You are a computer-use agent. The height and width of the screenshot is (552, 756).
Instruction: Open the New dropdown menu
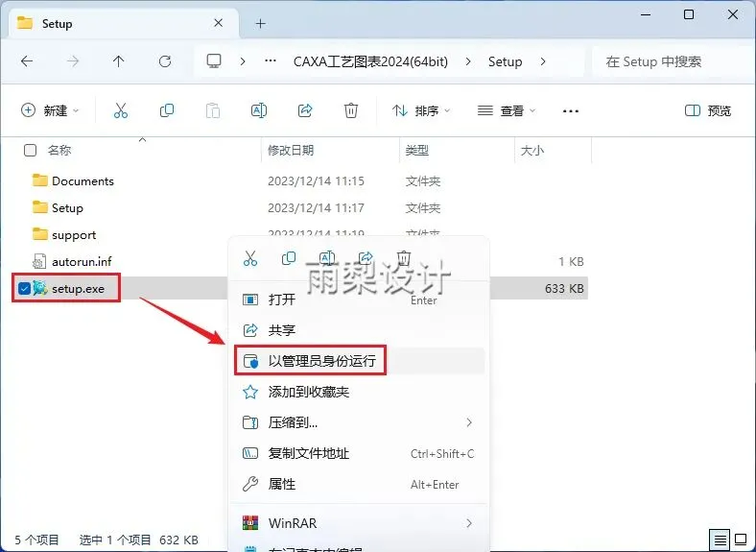click(x=50, y=110)
